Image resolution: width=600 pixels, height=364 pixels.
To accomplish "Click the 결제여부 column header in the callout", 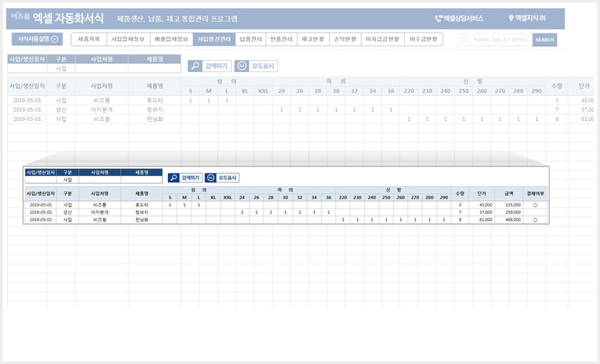I will tap(535, 193).
